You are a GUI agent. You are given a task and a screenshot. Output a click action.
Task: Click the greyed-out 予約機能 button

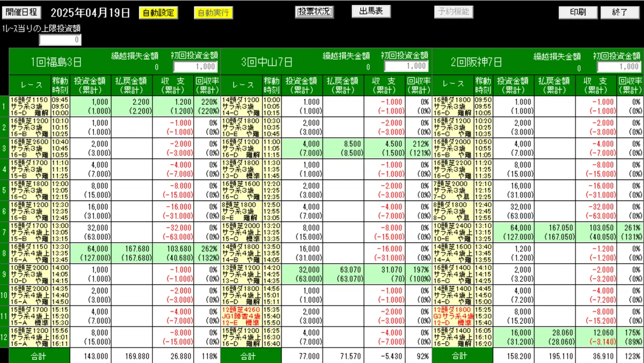click(453, 12)
